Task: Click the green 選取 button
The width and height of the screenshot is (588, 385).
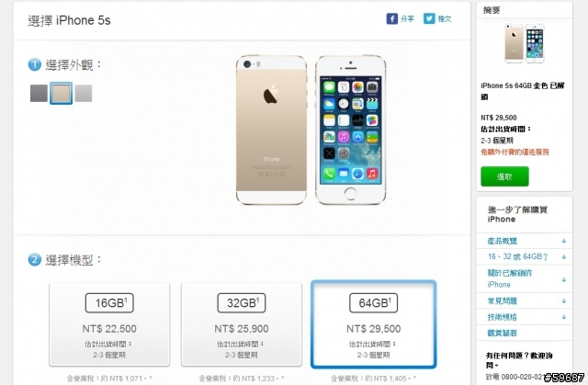Action: point(504,176)
